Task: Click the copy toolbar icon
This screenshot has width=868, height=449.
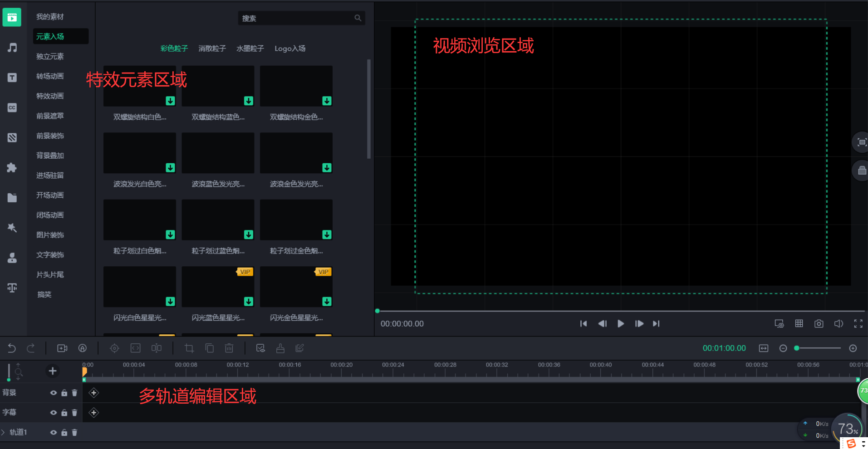Action: (x=210, y=348)
